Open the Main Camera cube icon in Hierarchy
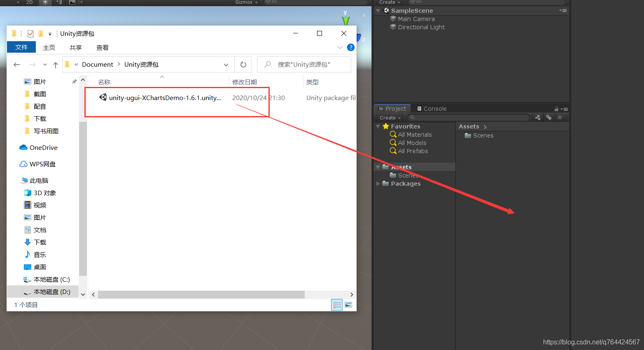644x350 pixels. (x=393, y=19)
